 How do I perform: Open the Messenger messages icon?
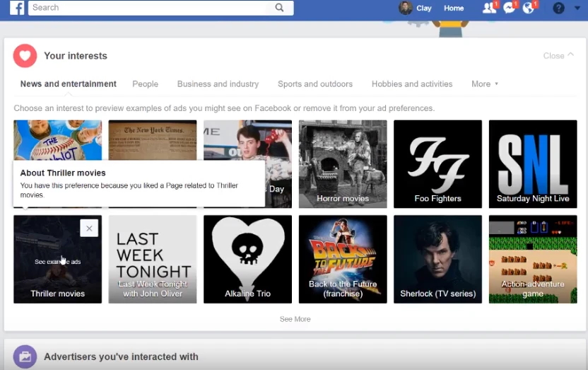point(510,8)
